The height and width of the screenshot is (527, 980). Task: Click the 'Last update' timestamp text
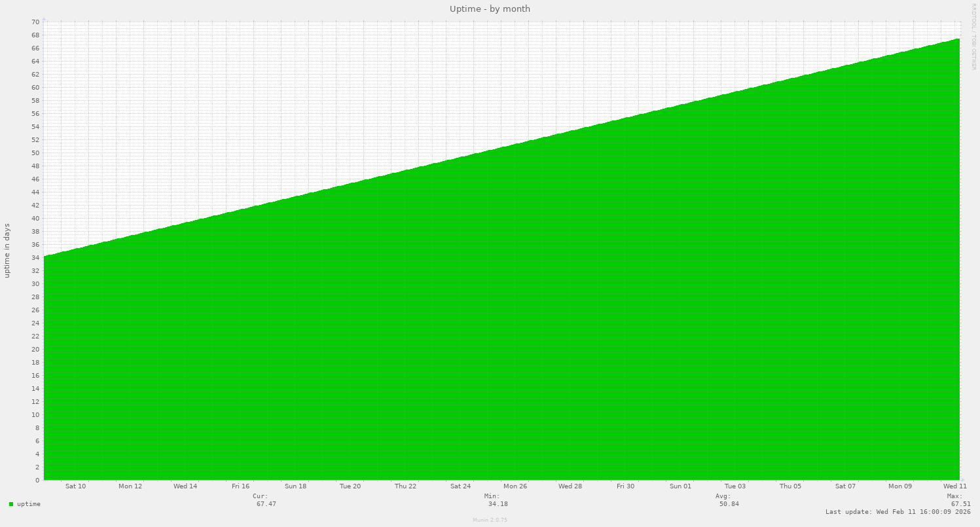tap(898, 512)
